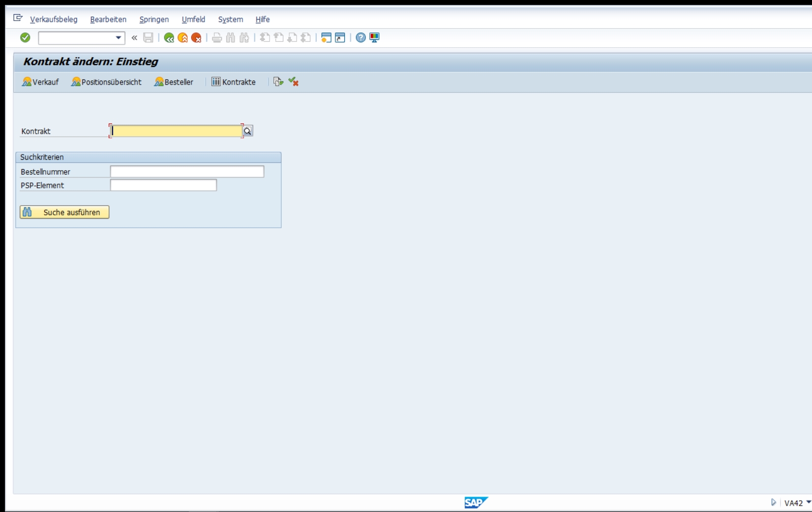
Task: Open the Kontrakt field search help
Action: [x=248, y=131]
